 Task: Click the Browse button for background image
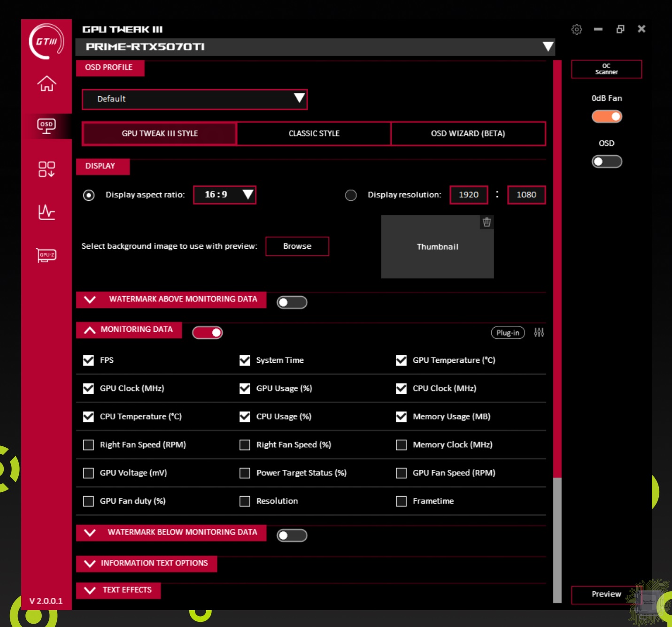297,246
